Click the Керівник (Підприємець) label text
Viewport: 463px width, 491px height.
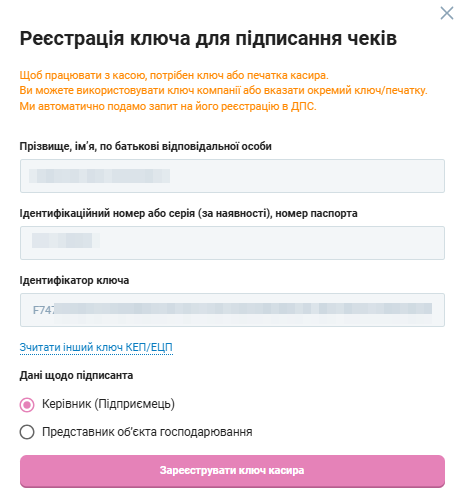(x=108, y=404)
